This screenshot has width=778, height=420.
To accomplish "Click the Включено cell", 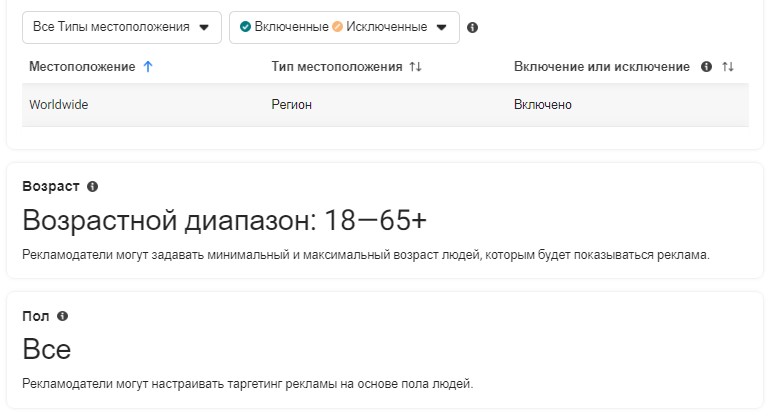I will [x=543, y=105].
